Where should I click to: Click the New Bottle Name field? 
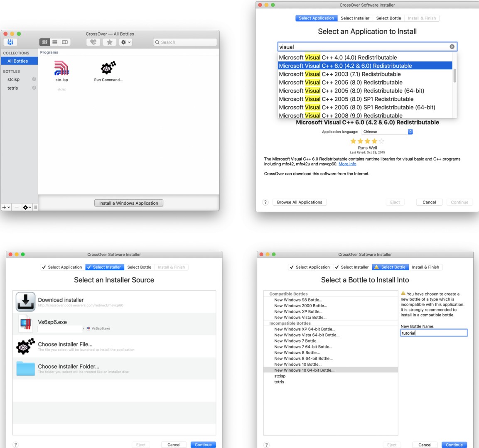(x=434, y=333)
